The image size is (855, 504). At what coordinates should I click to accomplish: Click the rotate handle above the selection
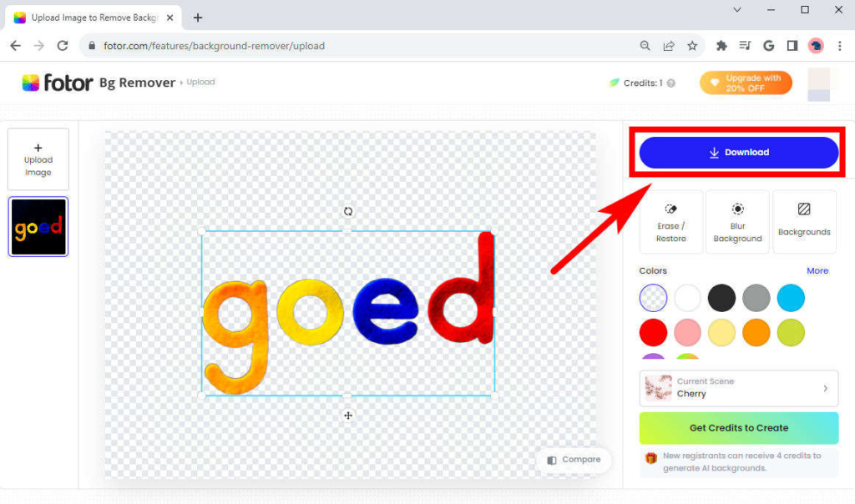(x=348, y=212)
